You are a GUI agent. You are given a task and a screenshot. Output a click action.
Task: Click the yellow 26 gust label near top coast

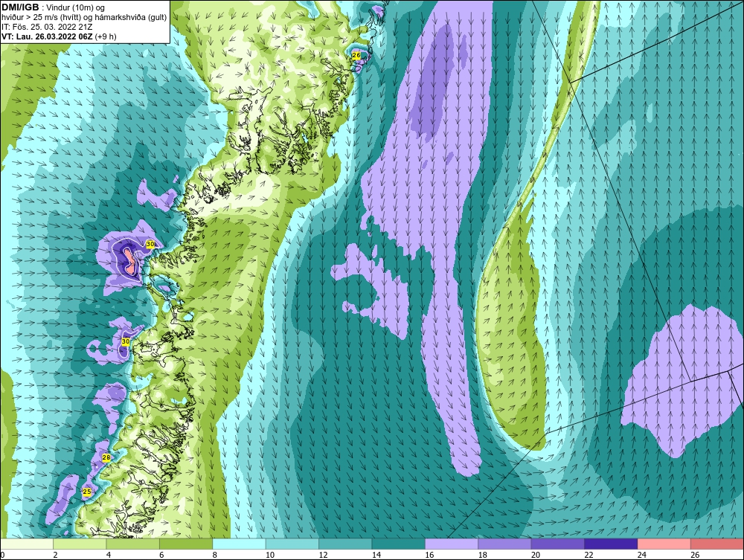click(356, 56)
